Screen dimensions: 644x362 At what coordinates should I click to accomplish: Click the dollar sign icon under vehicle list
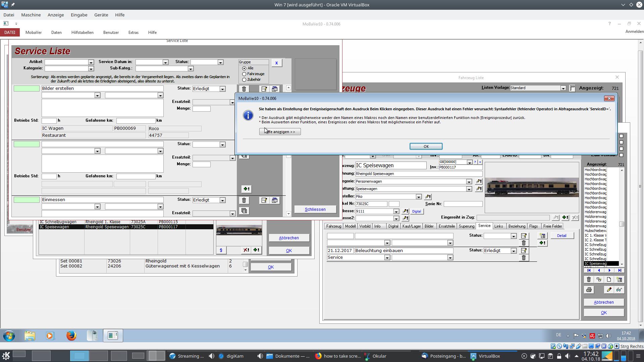click(x=221, y=250)
